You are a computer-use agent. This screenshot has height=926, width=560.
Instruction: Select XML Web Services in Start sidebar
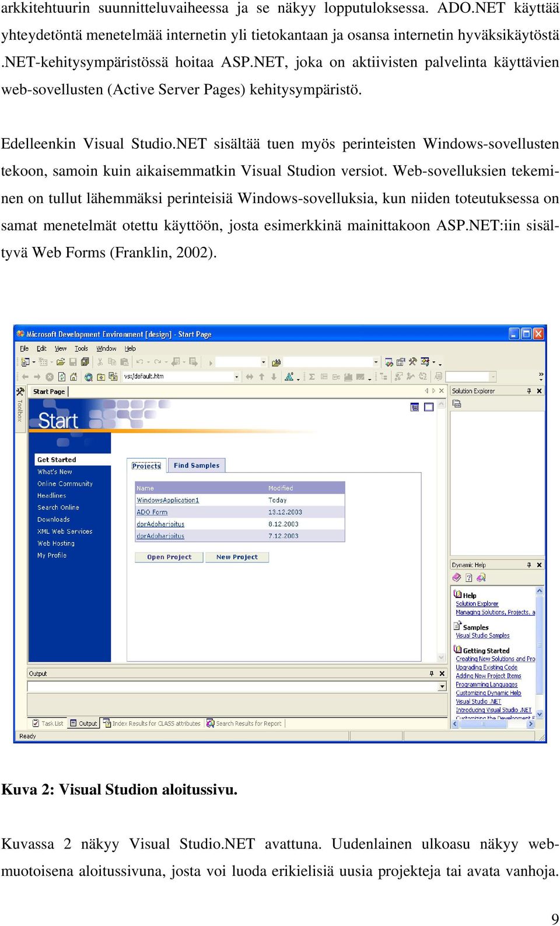[65, 532]
